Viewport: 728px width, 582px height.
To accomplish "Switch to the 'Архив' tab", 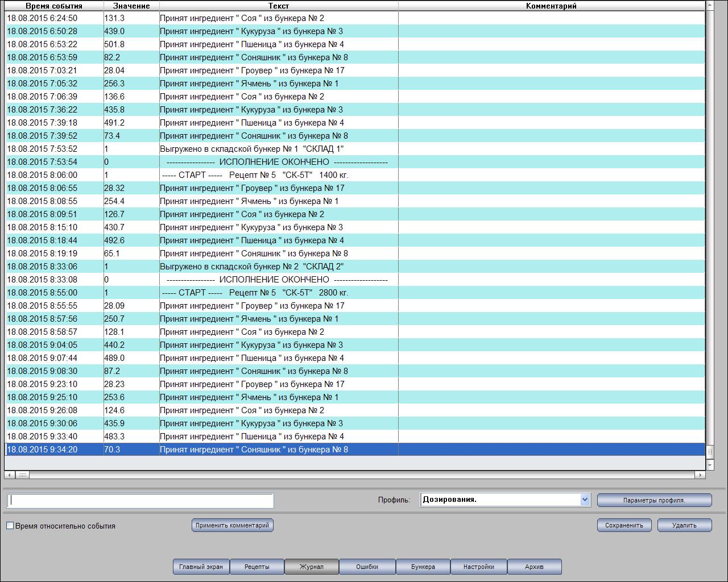I will [x=534, y=567].
